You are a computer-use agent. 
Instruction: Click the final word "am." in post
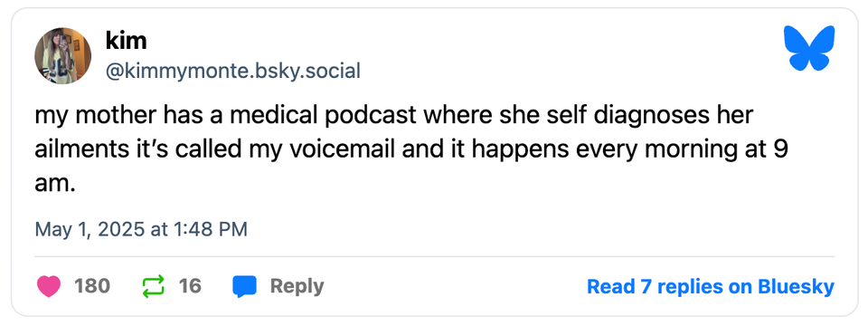[55, 185]
